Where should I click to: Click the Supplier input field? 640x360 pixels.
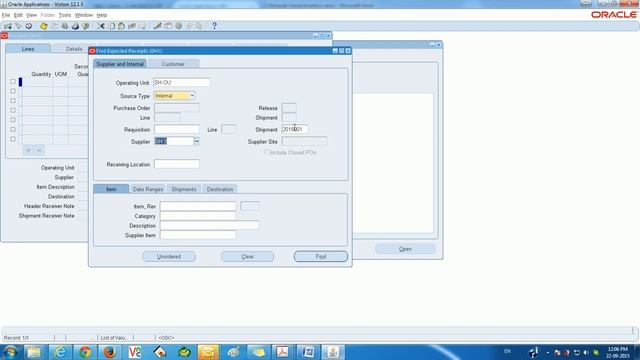pyautogui.click(x=174, y=141)
